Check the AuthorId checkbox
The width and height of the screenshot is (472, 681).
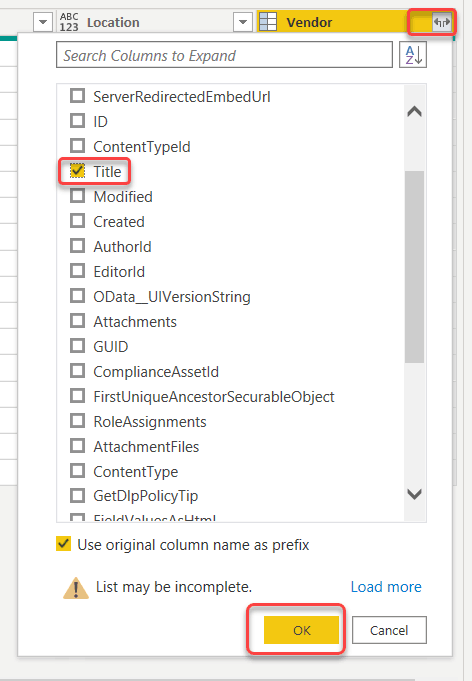pos(78,246)
